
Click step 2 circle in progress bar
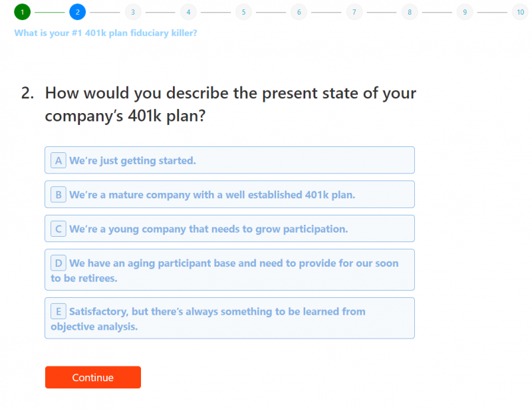(x=77, y=12)
